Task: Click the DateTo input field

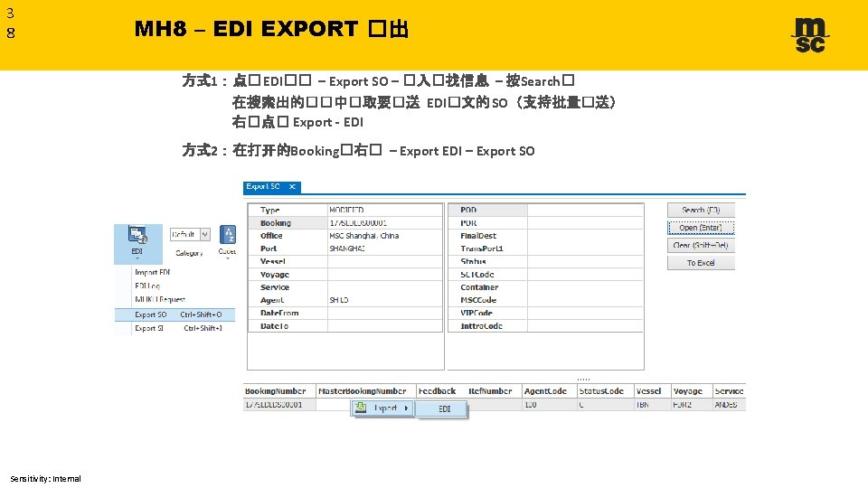Action: 385,326
